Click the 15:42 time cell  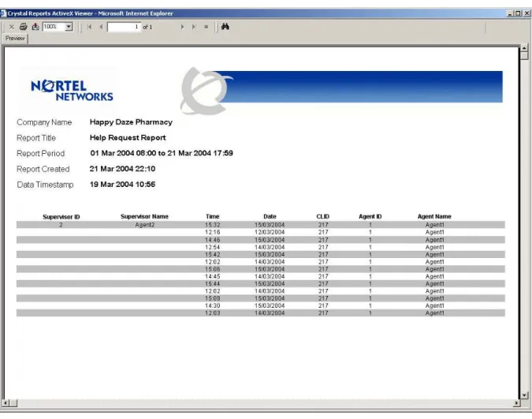pyautogui.click(x=212, y=255)
